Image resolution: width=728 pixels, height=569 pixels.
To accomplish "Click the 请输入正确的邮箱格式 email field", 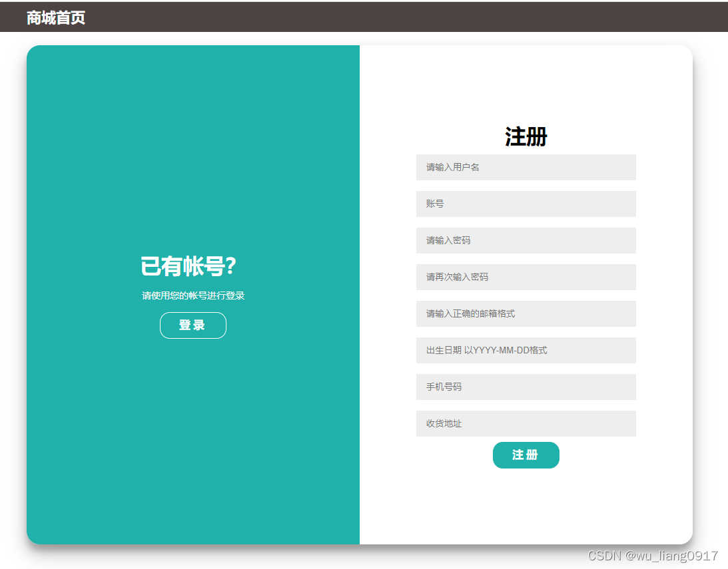I will pos(526,313).
